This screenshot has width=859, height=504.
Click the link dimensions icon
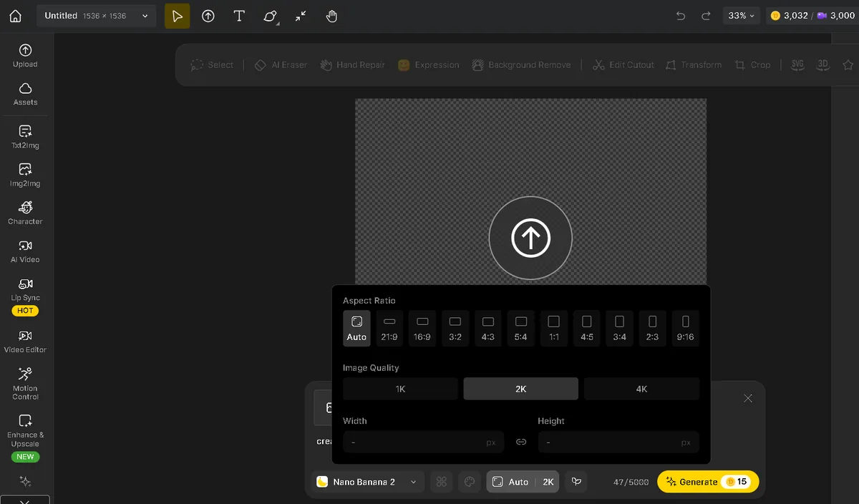521,442
